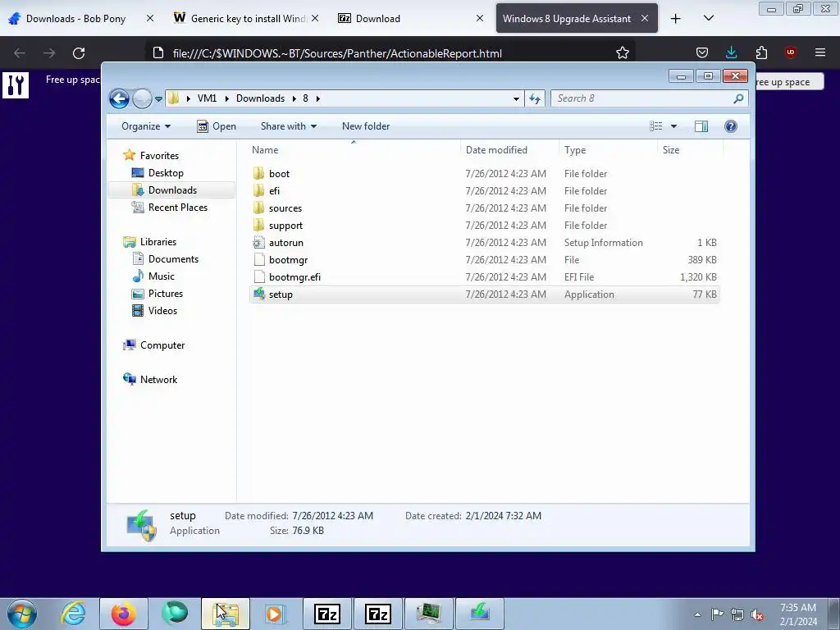The width and height of the screenshot is (840, 630).
Task: Open the Firefox hamburger menu
Action: 820,52
